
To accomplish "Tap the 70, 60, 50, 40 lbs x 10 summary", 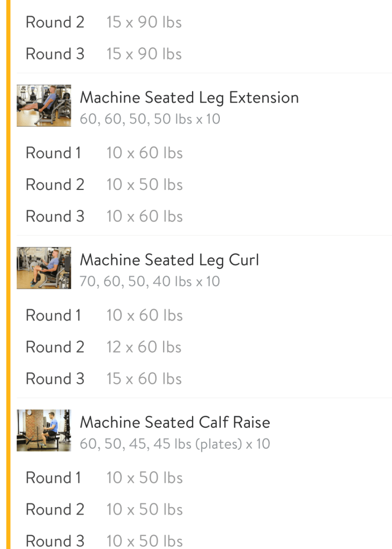I will pyautogui.click(x=150, y=282).
